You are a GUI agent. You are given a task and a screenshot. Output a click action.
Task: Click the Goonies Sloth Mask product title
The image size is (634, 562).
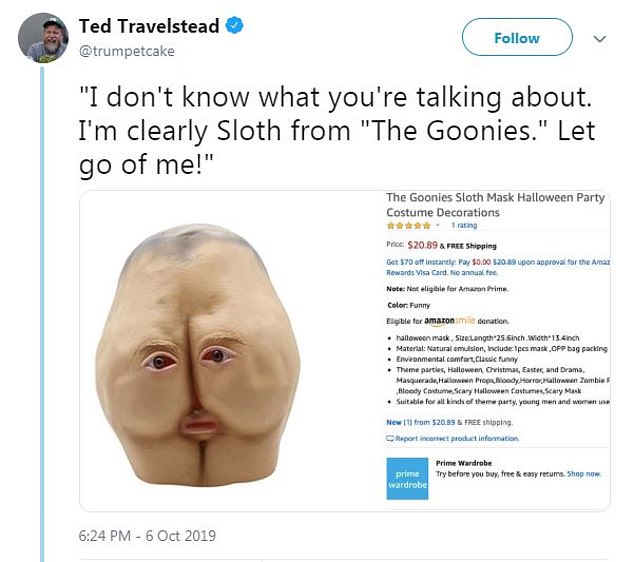pyautogui.click(x=495, y=205)
